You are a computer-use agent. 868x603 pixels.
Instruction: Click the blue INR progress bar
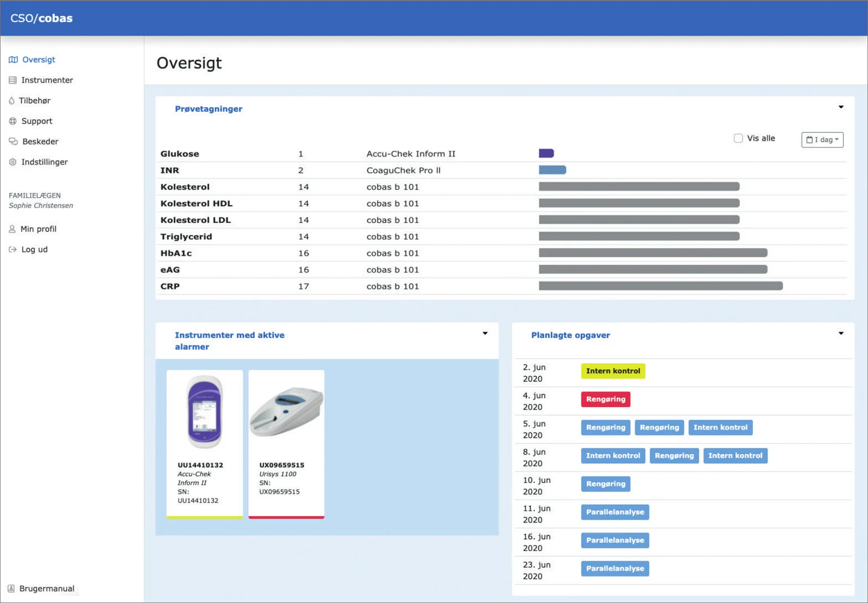point(552,170)
